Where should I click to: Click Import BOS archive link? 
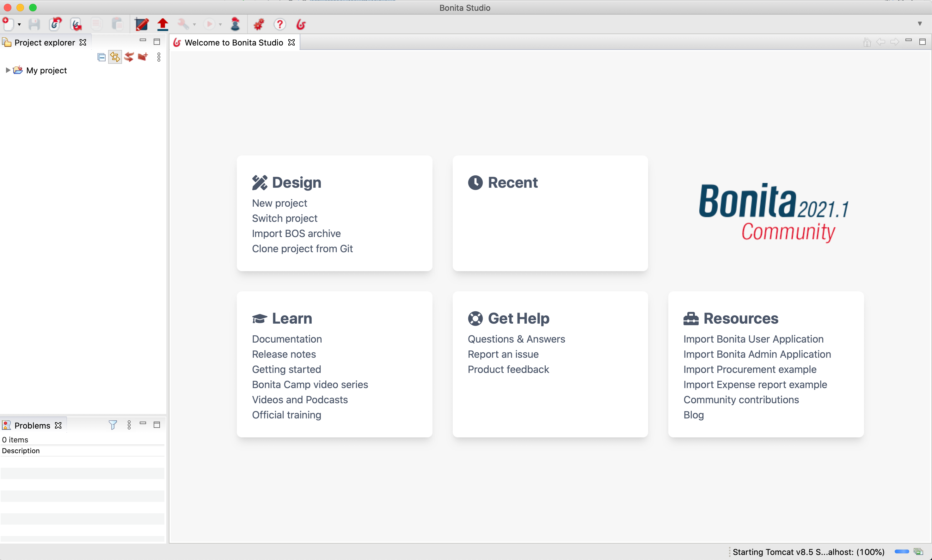pyautogui.click(x=296, y=233)
